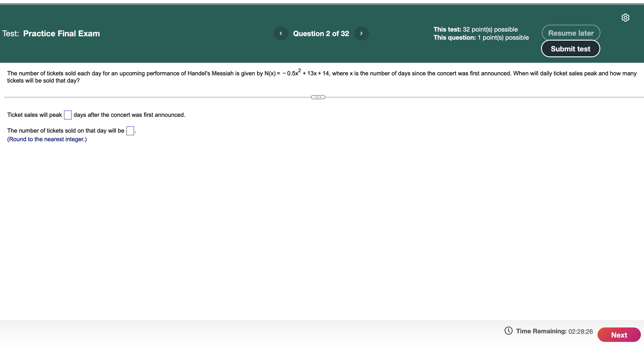Viewport: 644px width, 350px height.
Task: Click the peak days answer box
Action: (68, 115)
